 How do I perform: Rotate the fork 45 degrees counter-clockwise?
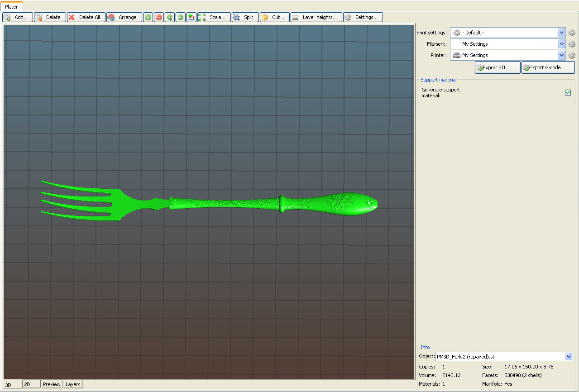pyautogui.click(x=169, y=17)
